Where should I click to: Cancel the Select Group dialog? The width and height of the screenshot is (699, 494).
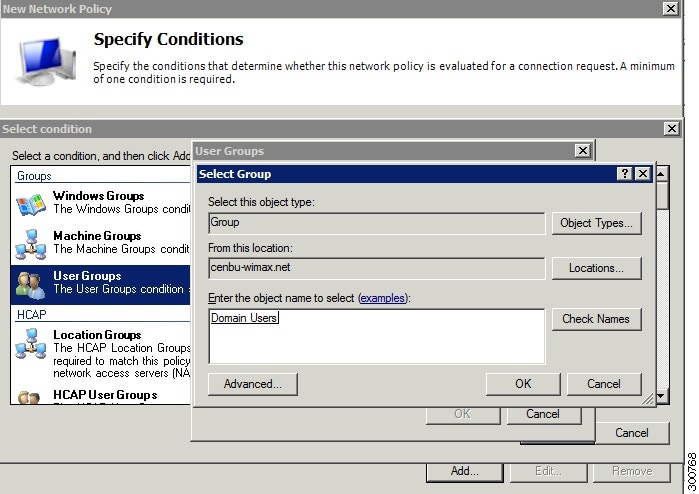click(x=604, y=384)
